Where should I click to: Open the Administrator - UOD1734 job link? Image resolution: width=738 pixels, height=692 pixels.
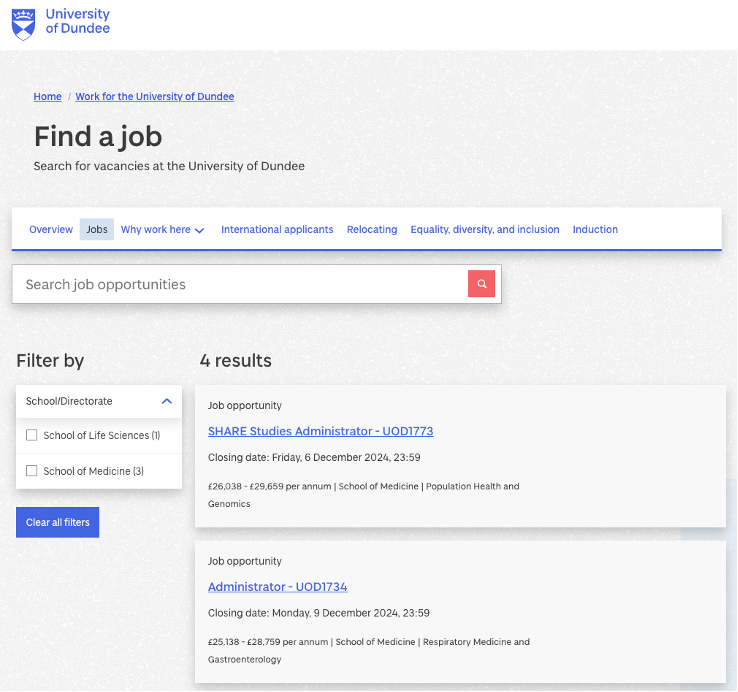click(277, 587)
